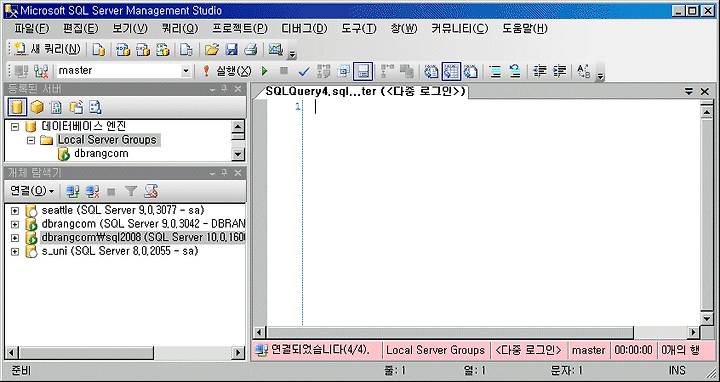720x382 pixels.
Task: Click inside the query editor text area
Action: 501,212
